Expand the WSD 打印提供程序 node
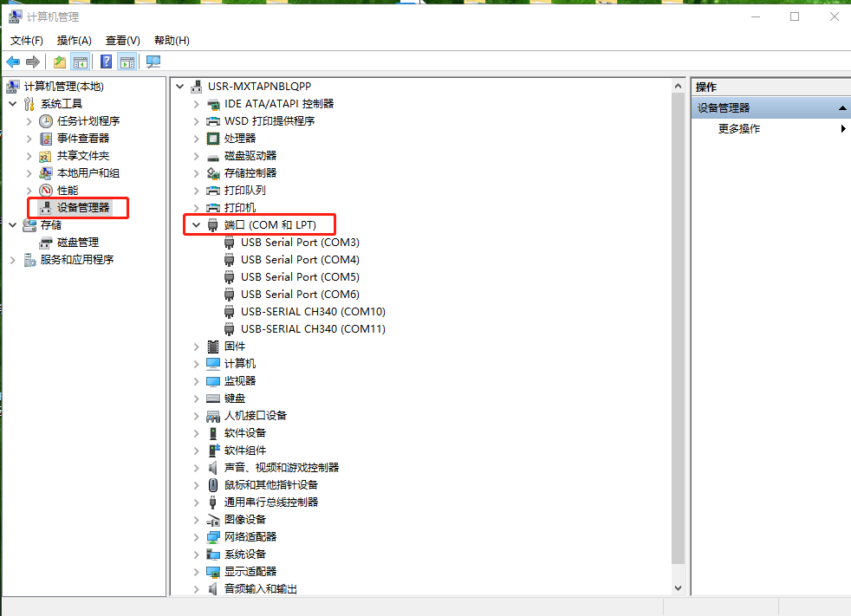Image resolution: width=851 pixels, height=616 pixels. click(x=197, y=121)
